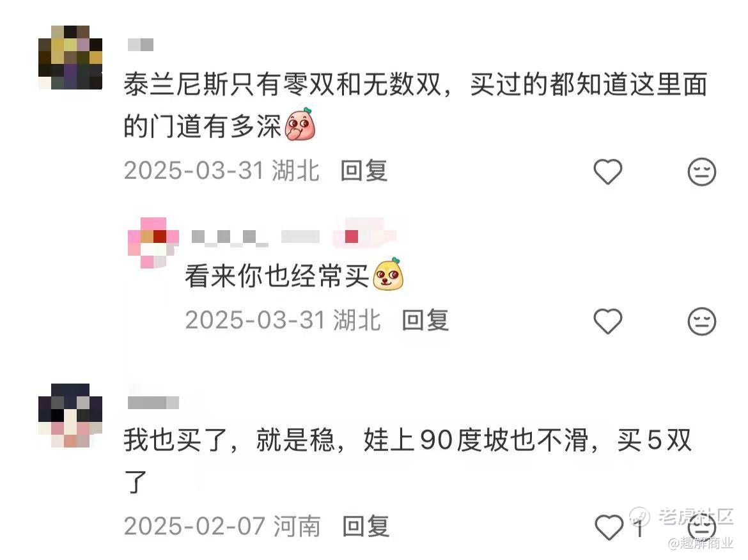Select comment text 我也买了，就是稳

coord(230,440)
